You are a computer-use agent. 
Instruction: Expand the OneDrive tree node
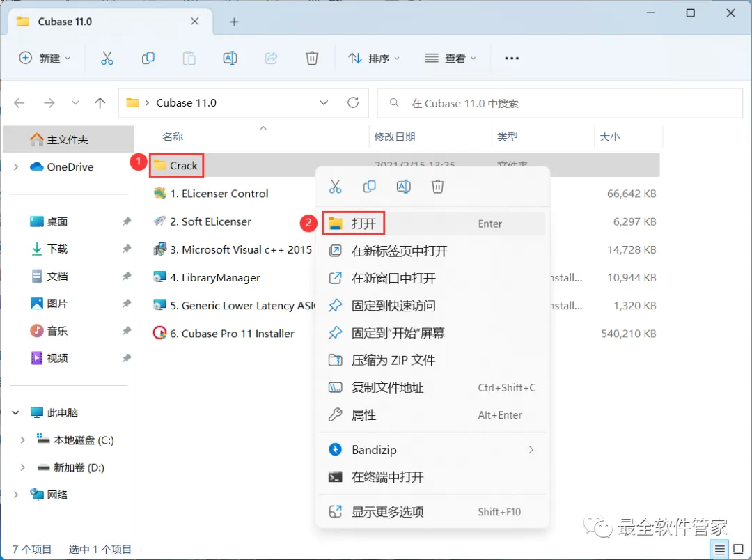click(16, 167)
